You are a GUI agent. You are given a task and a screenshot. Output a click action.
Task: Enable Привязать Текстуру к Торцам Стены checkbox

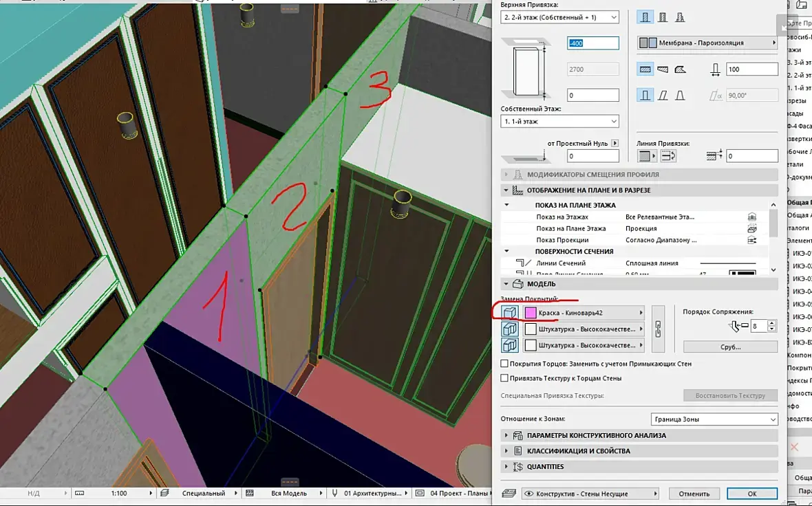click(504, 378)
